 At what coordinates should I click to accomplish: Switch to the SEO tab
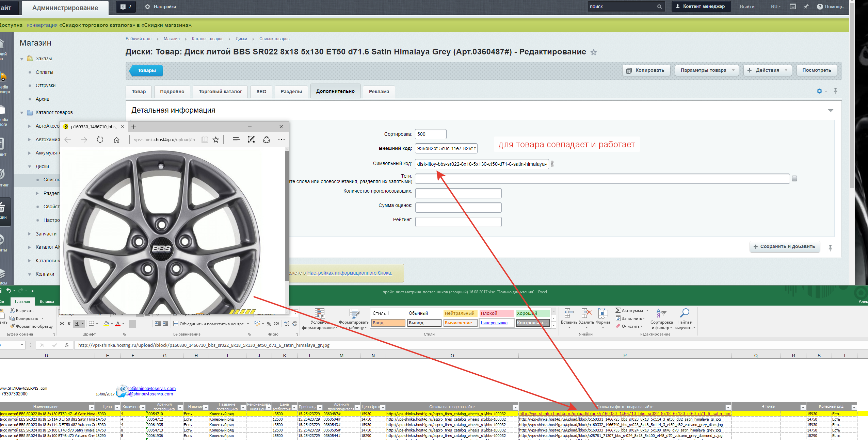point(261,92)
